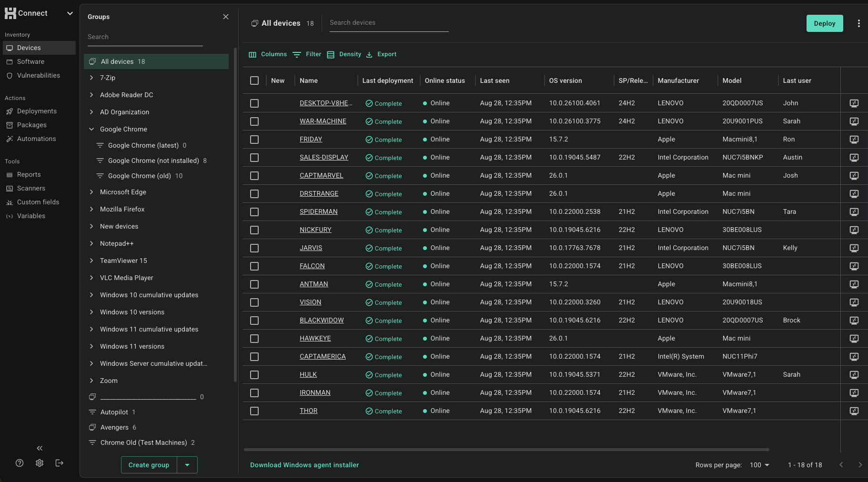Open the help icon in bottom sidebar
The image size is (868, 482).
click(x=20, y=463)
